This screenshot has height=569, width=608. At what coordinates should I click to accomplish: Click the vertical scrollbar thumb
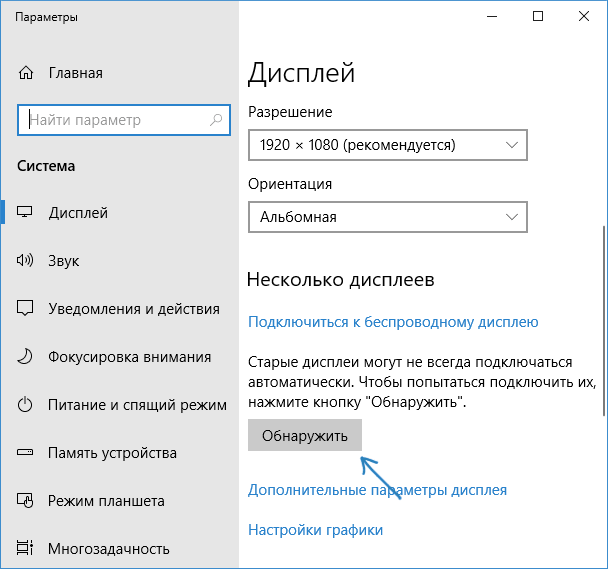[x=604, y=321]
